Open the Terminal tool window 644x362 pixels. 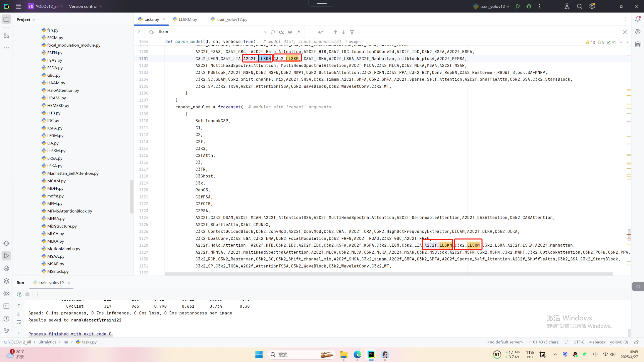6,306
